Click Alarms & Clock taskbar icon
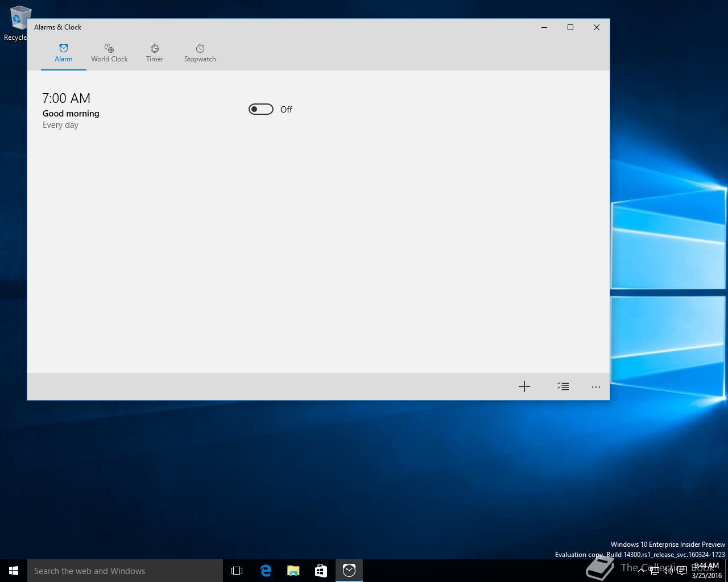The width and height of the screenshot is (728, 582). (x=349, y=571)
